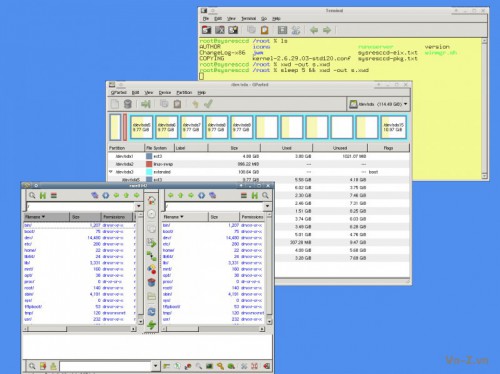Image resolution: width=500 pixels, height=374 pixels.
Task: Click the blue refresh icon in center column
Action: click(151, 312)
